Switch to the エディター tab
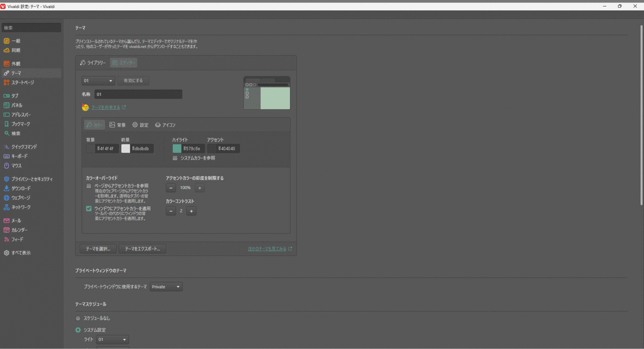 coord(123,63)
